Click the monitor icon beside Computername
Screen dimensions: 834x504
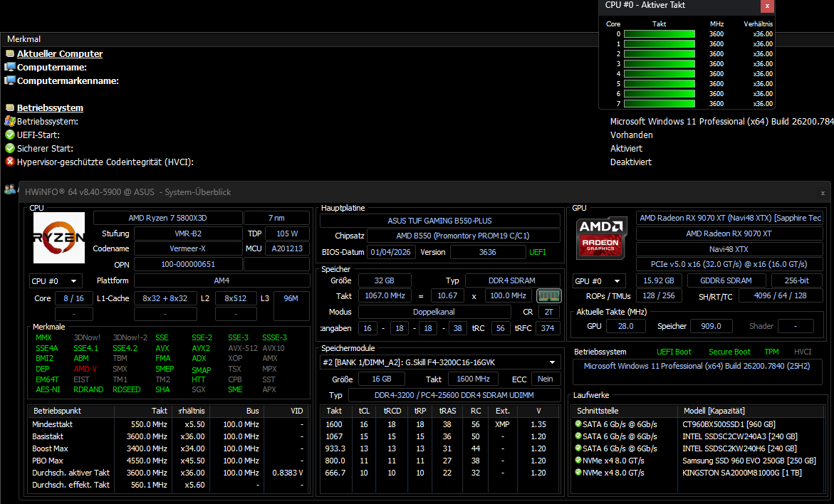9,67
